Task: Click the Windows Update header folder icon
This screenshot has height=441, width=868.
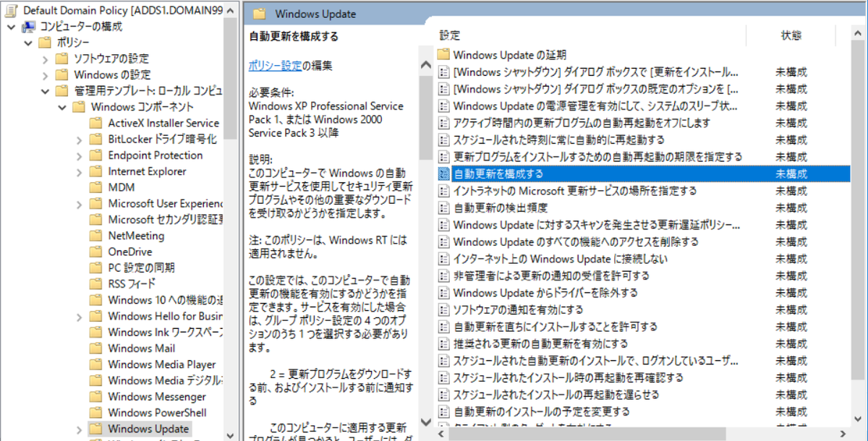Action: [x=259, y=14]
